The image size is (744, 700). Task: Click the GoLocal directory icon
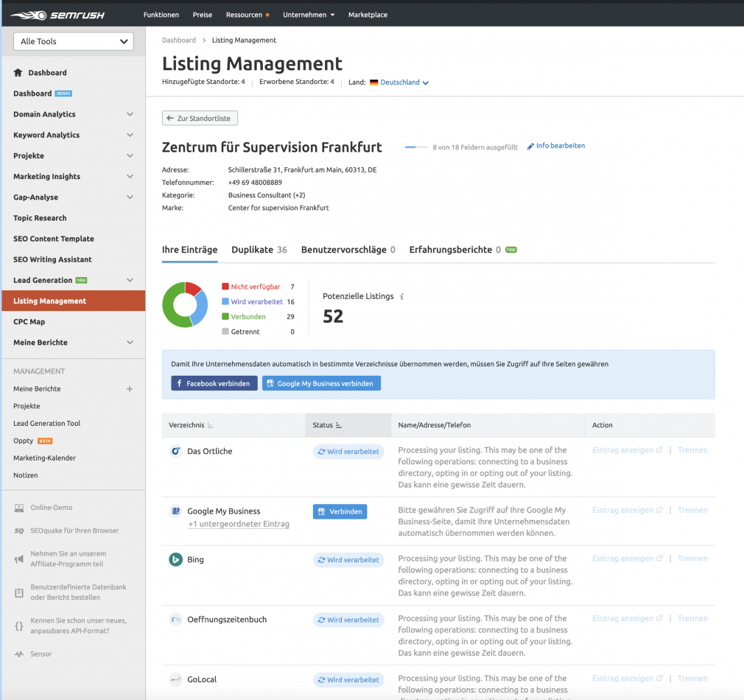click(175, 679)
